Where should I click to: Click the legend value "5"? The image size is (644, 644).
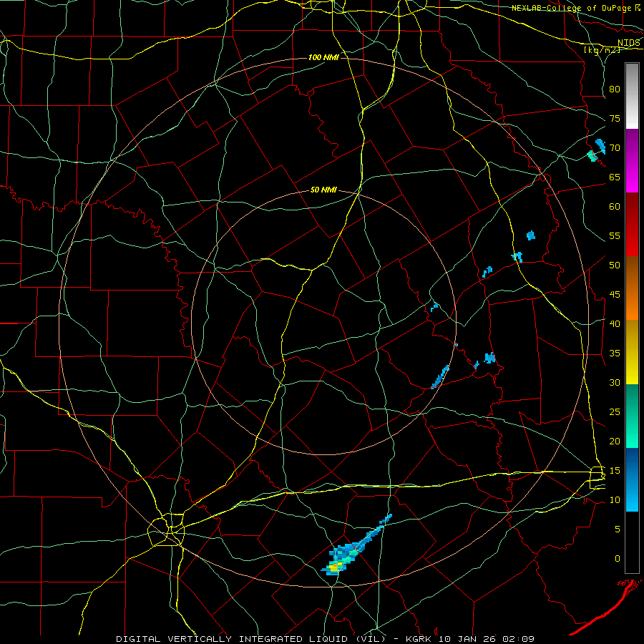pos(618,529)
